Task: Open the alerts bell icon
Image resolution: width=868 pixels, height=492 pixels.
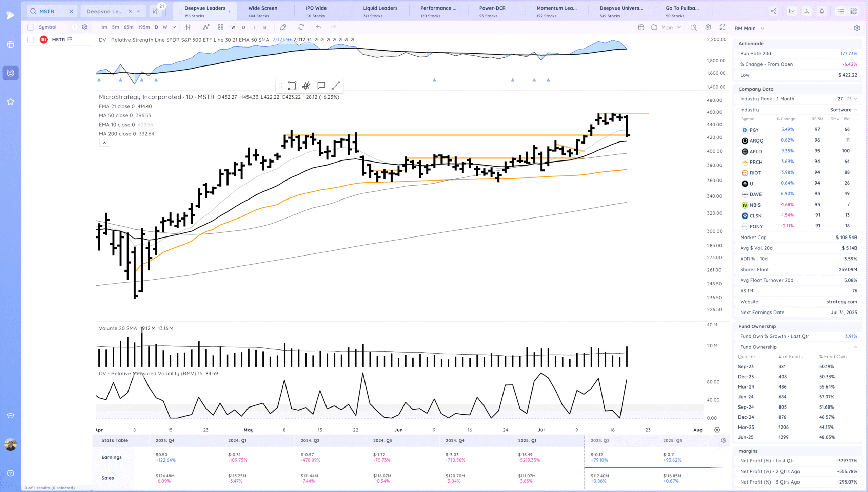Action: pos(822,11)
